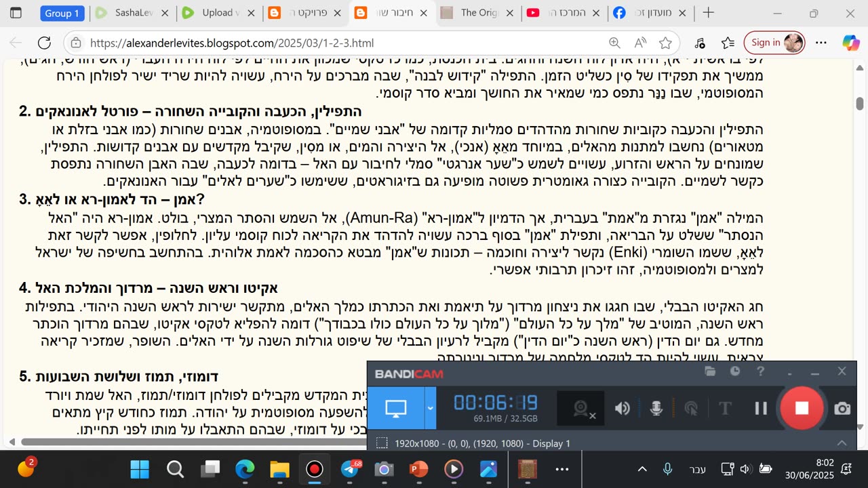Open a new browser tab
The height and width of the screenshot is (488, 868).
(x=709, y=13)
